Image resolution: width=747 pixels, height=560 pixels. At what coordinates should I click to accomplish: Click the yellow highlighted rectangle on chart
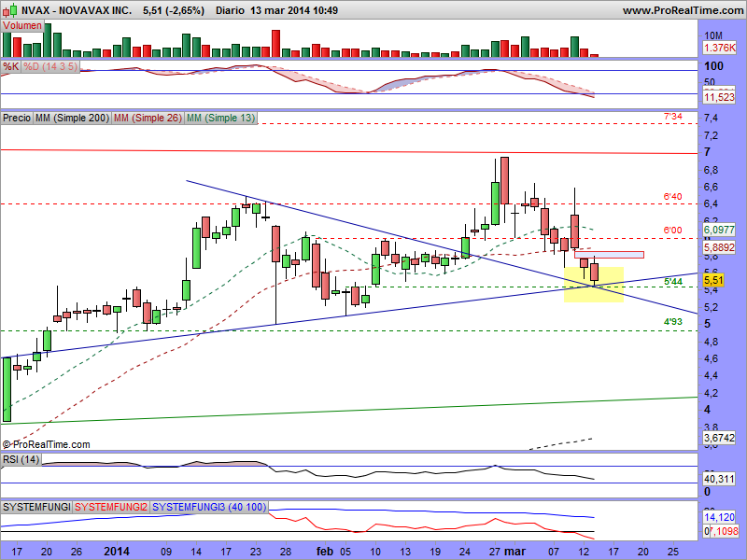[594, 284]
